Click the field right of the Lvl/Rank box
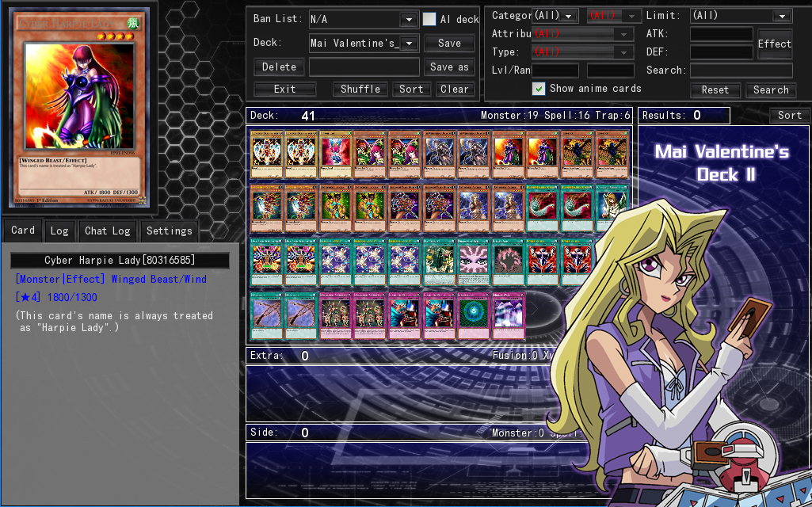812x507 pixels. [x=611, y=71]
